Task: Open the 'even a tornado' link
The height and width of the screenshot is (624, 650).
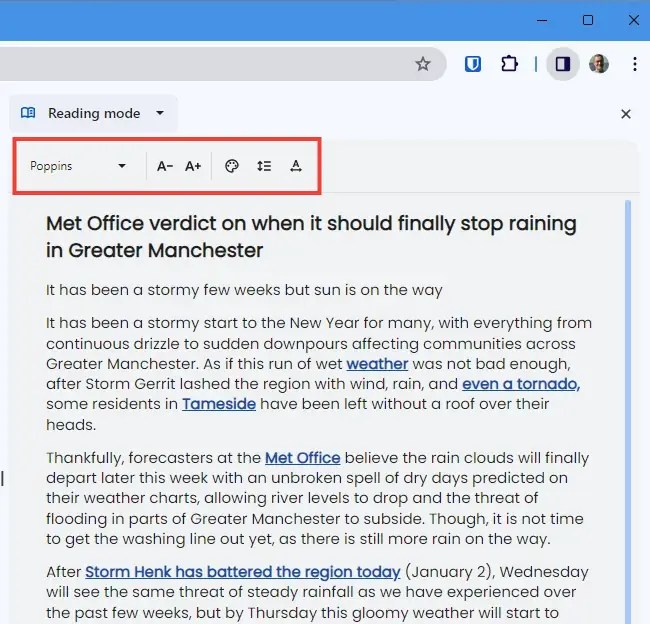Action: 521,384
